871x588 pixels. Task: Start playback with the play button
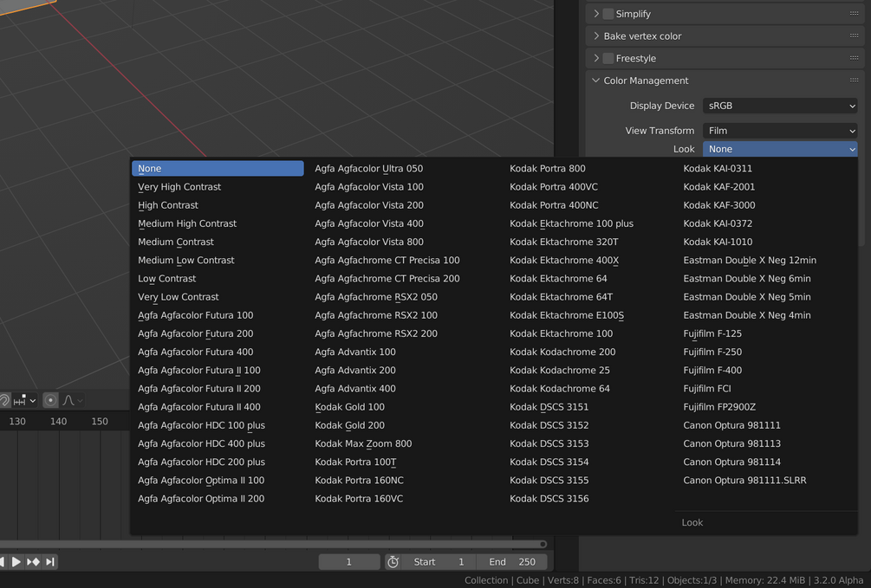click(16, 562)
